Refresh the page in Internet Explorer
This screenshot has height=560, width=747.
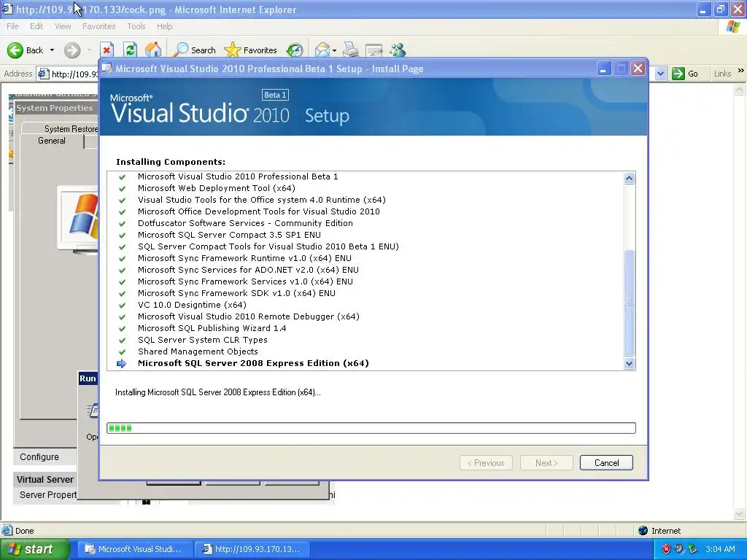pos(130,50)
